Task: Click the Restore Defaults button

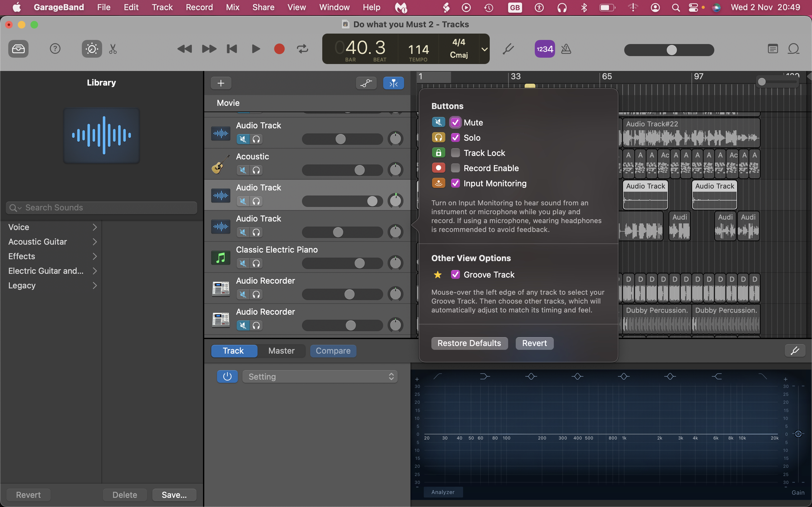Action: click(469, 343)
